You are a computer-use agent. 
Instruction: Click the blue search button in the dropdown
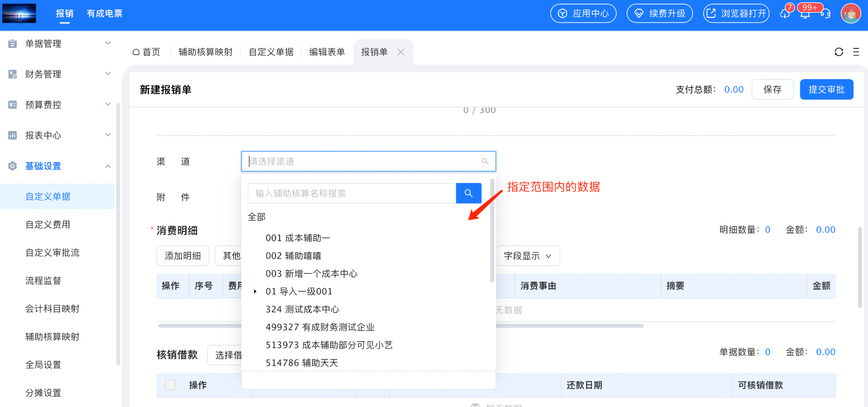click(468, 193)
